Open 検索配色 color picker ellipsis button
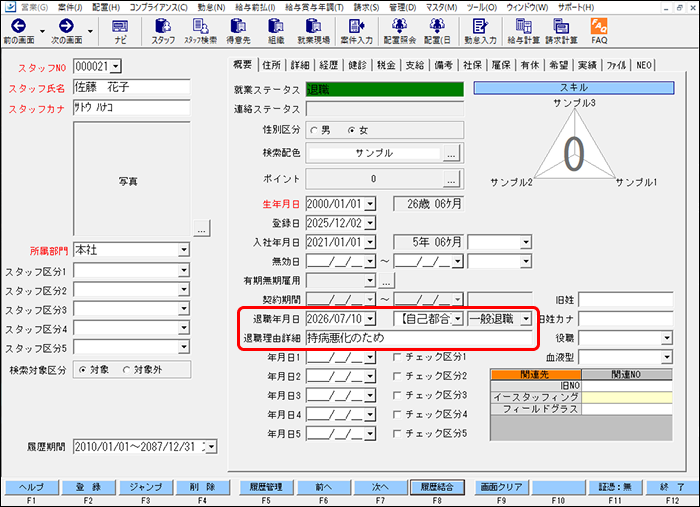This screenshot has height=507, width=700. coord(451,154)
